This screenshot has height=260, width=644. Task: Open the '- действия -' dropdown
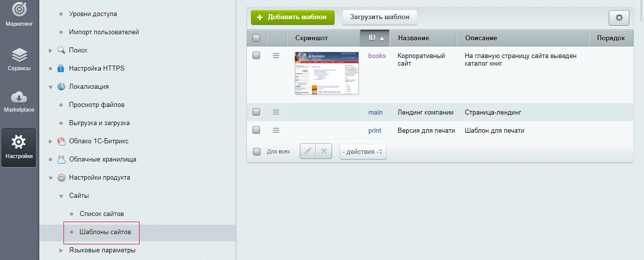[x=363, y=151]
